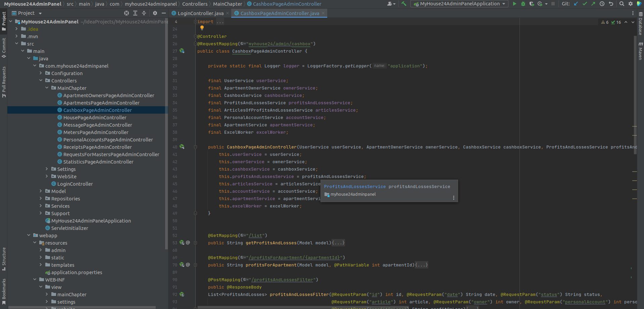Open Search Everywhere magnifier icon
Screen dimensions: 644x309
622,4
